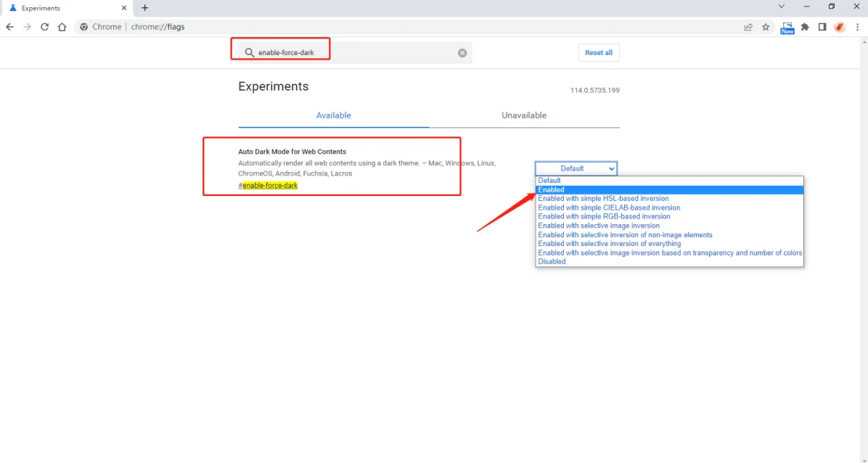Click the version number 114.0.5735.199

tap(594, 90)
